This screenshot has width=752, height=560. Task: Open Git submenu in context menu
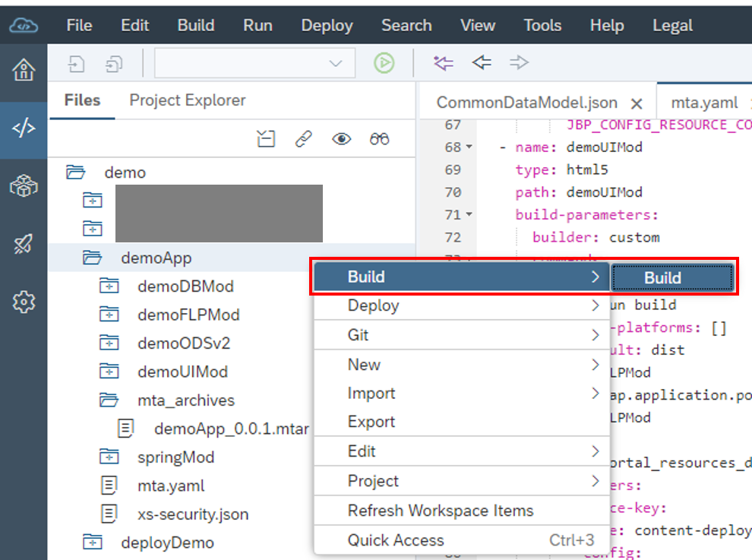tap(461, 335)
